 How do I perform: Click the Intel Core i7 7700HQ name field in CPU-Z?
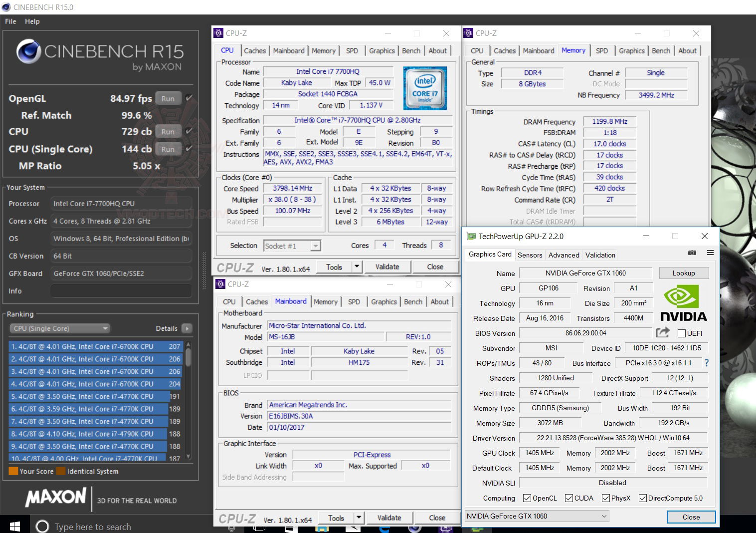point(328,71)
